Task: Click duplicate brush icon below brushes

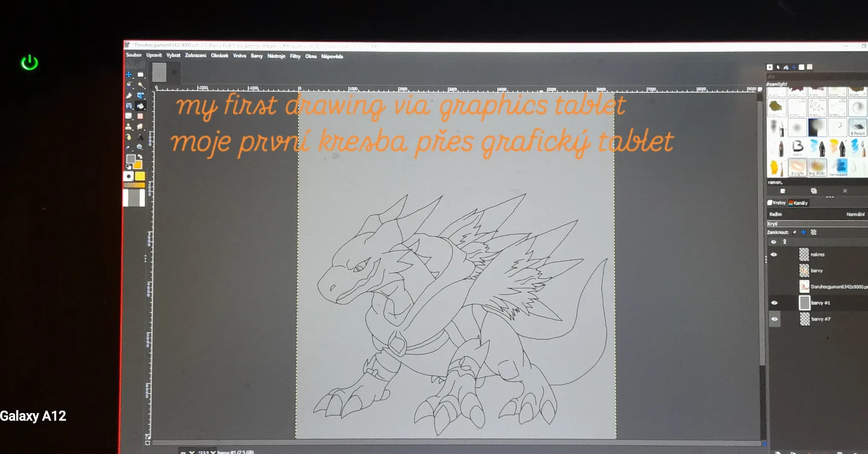Action: click(x=814, y=191)
